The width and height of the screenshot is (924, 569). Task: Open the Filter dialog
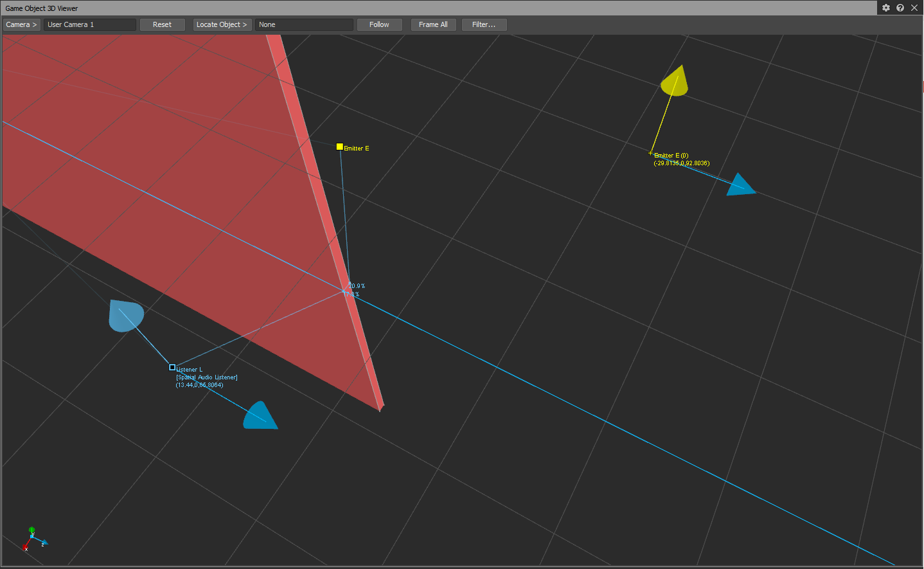coord(484,24)
